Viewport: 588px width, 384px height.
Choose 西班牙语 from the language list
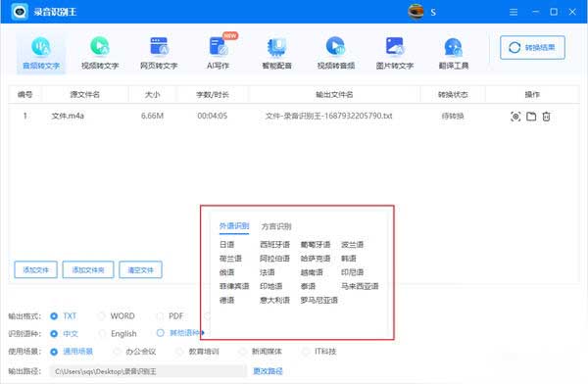[274, 245]
